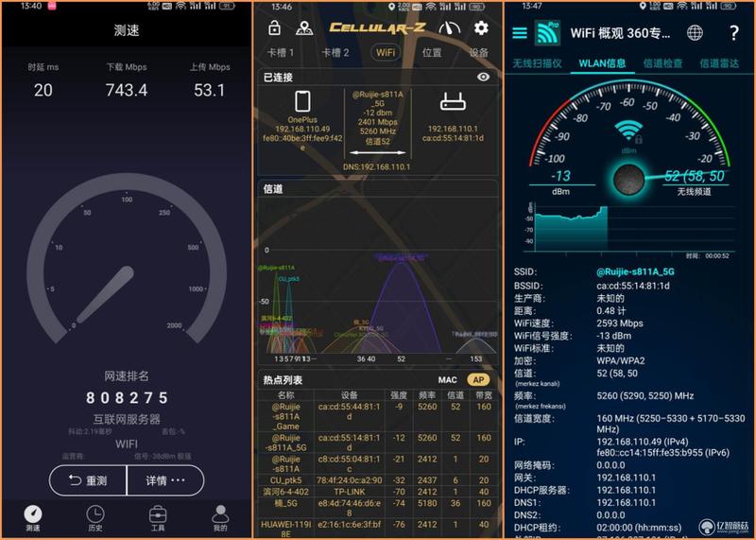Click the 频率 column header
This screenshot has width=756, height=540.
tap(427, 395)
